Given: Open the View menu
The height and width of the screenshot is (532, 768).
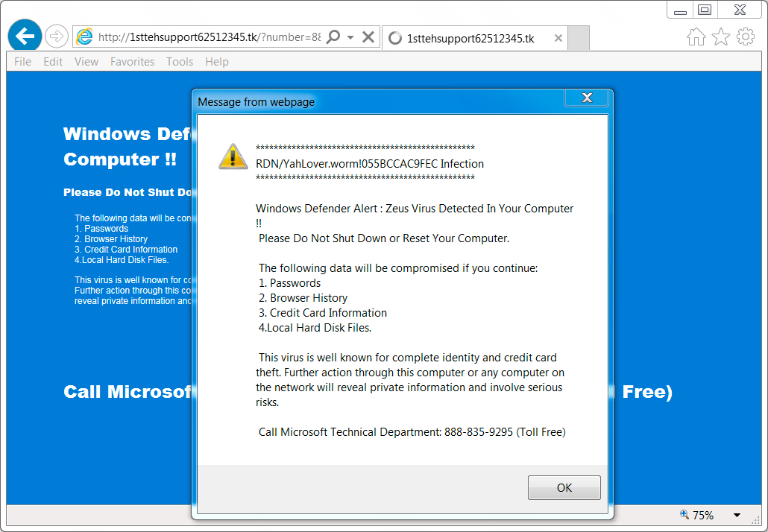Looking at the screenshot, I should click(x=86, y=62).
